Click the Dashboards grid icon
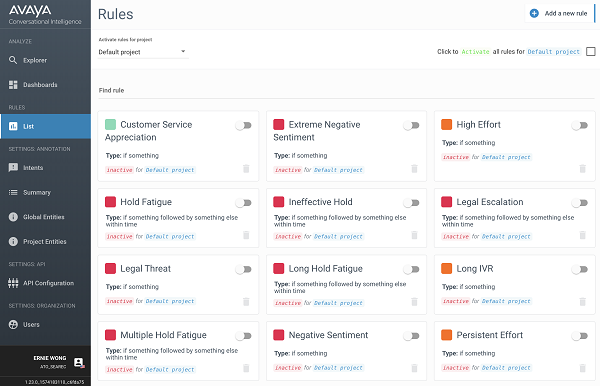The height and width of the screenshot is (386, 600). pyautogui.click(x=13, y=85)
